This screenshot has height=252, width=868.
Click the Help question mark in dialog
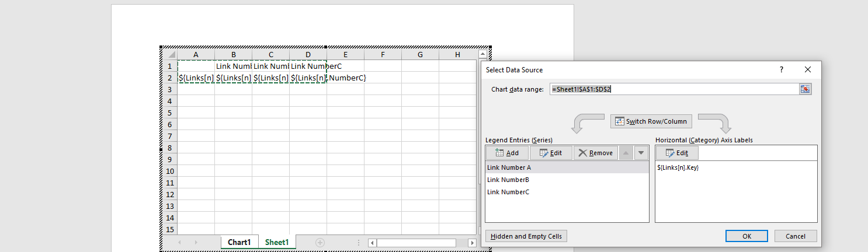782,69
